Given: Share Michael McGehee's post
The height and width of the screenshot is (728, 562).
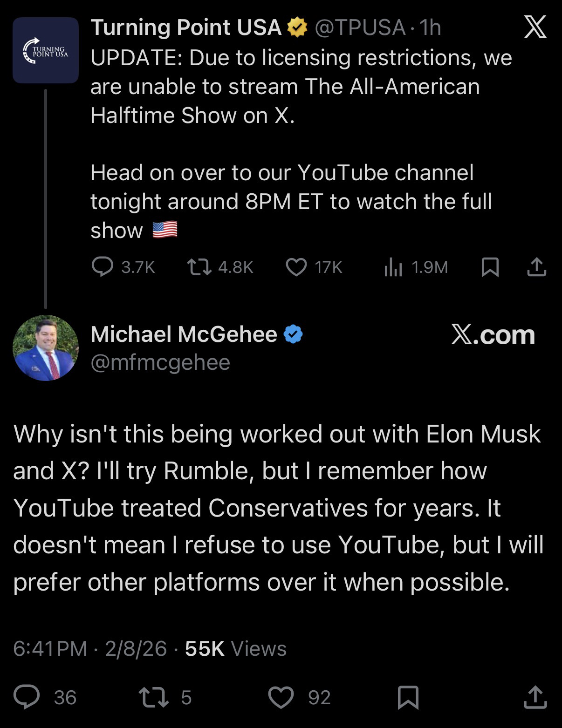Looking at the screenshot, I should pyautogui.click(x=535, y=697).
